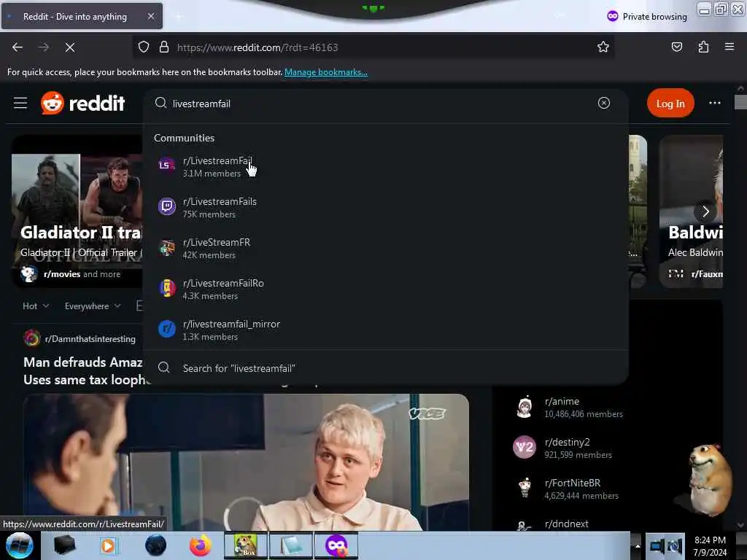Click r/Damnthatsinteresting subreddit avatar
Screen dimensions: 747x560
tap(32, 338)
